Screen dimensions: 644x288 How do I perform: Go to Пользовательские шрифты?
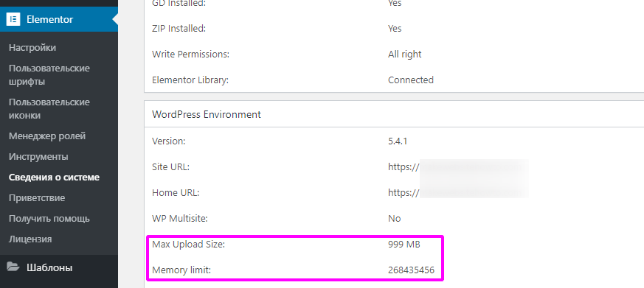[x=49, y=74]
